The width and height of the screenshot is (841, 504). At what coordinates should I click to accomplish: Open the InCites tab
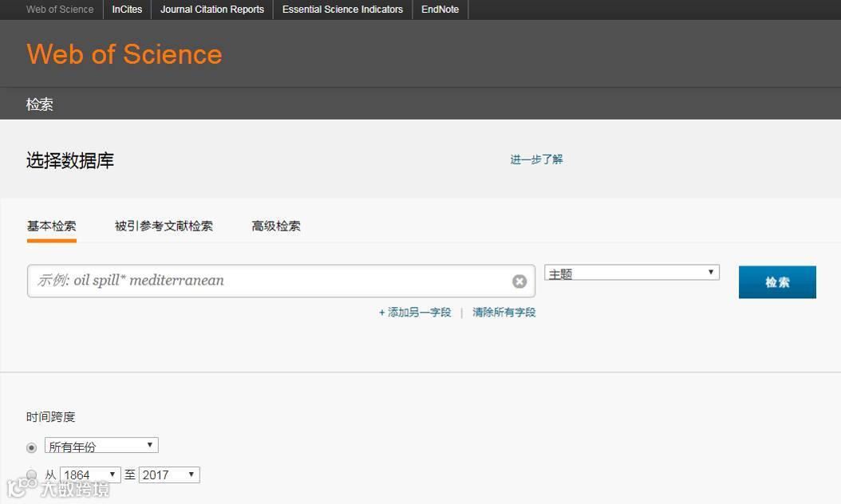tap(127, 9)
